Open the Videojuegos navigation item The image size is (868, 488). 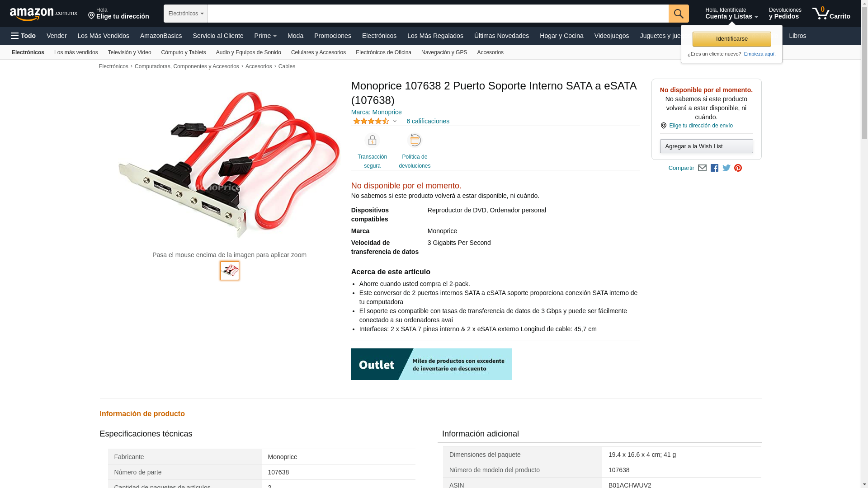(611, 36)
